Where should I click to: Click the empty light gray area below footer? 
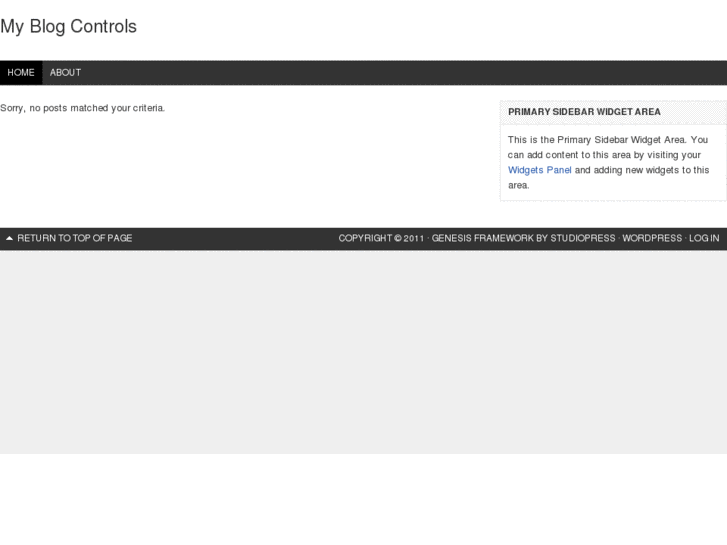[363, 350]
